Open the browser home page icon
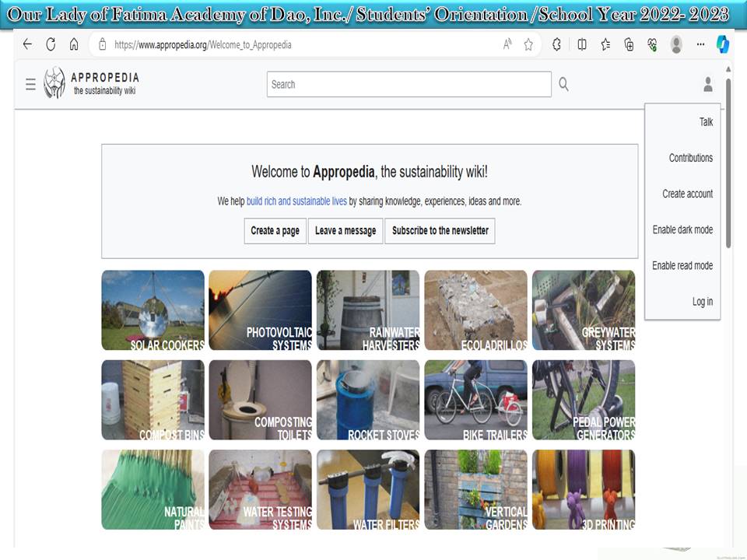The width and height of the screenshot is (747, 560). pos(74,44)
